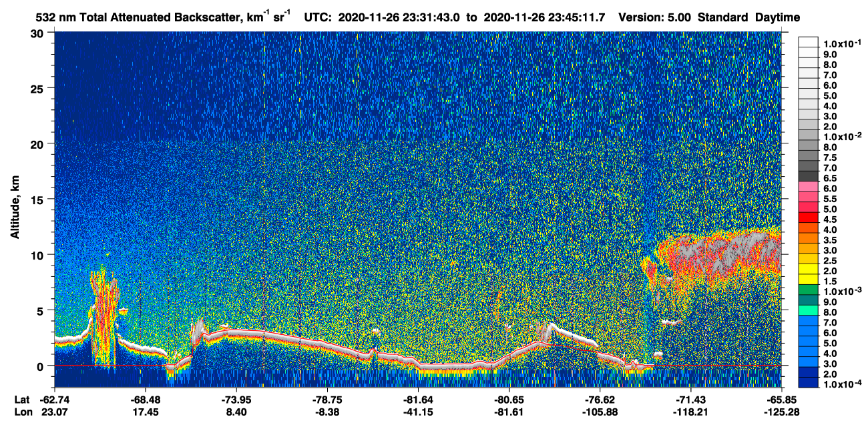Click the "UTC:" label in header

point(318,17)
